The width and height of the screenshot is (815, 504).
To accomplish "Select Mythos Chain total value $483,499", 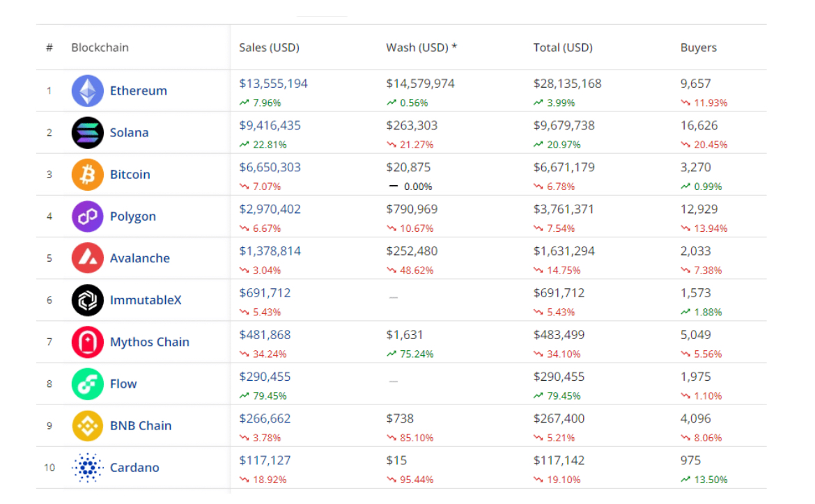I will 559,335.
